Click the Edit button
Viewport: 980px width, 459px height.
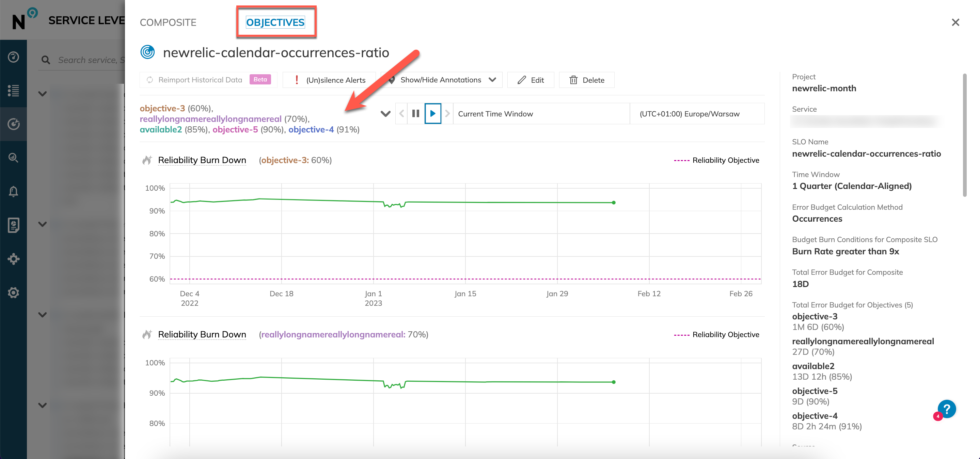coord(530,80)
